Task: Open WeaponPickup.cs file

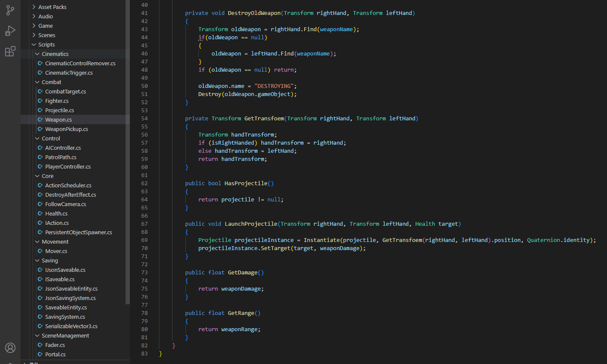Action: point(67,129)
